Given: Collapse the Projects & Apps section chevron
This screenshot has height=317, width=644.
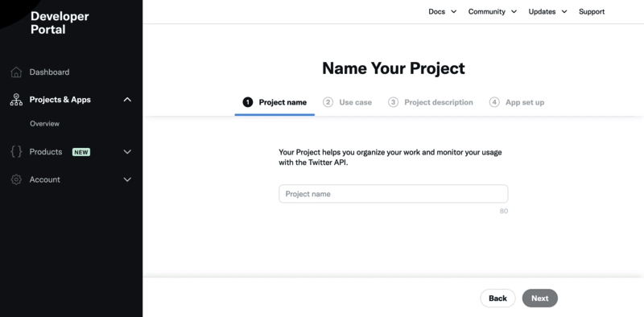Looking at the screenshot, I should click(x=127, y=100).
